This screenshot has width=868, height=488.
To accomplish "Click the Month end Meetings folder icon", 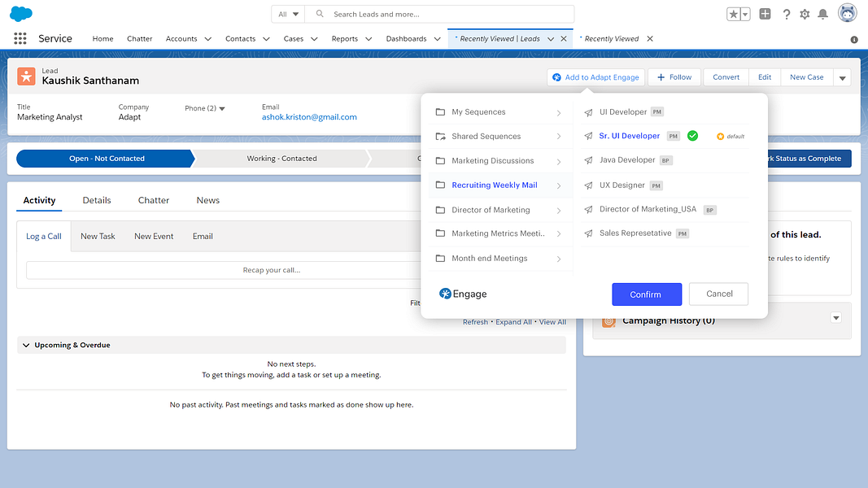I will coord(440,259).
